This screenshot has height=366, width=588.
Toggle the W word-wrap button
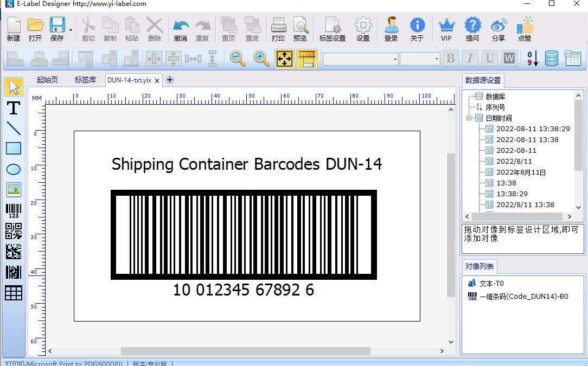point(509,59)
